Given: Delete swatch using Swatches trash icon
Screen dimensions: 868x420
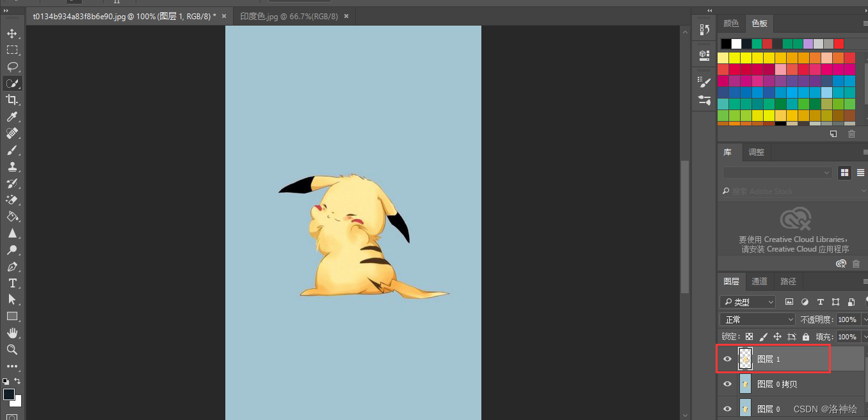Looking at the screenshot, I should click(x=851, y=134).
